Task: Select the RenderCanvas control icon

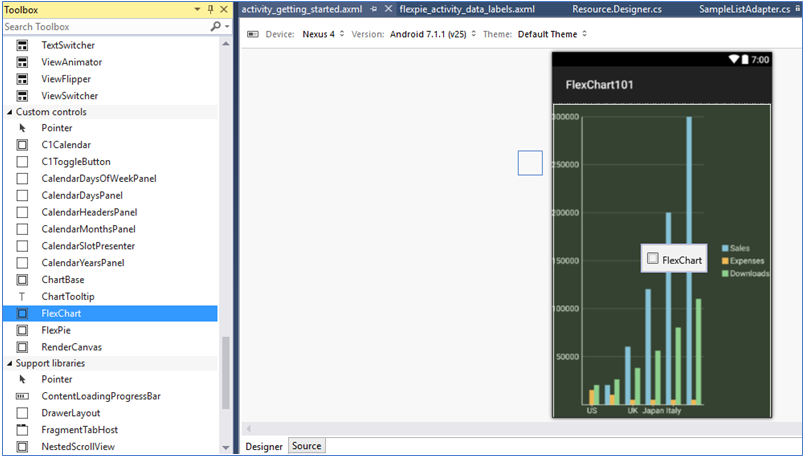Action: click(x=22, y=347)
